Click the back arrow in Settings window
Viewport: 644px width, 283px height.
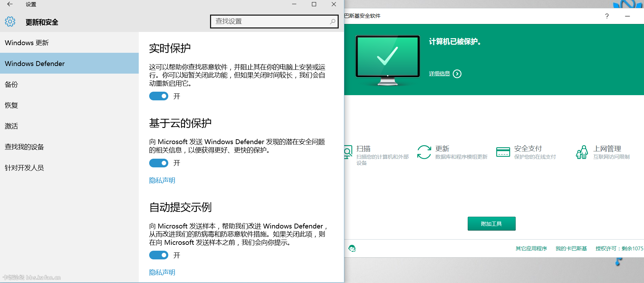10,4
